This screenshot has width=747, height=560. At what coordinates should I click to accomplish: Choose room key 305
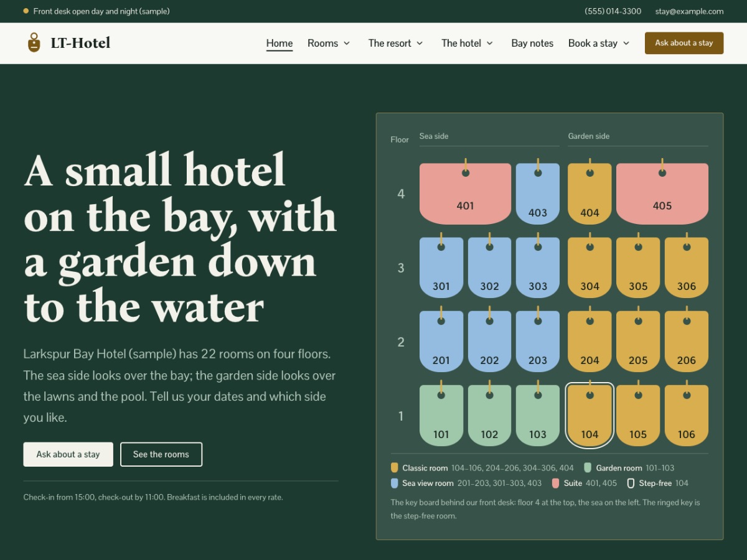pyautogui.click(x=638, y=268)
